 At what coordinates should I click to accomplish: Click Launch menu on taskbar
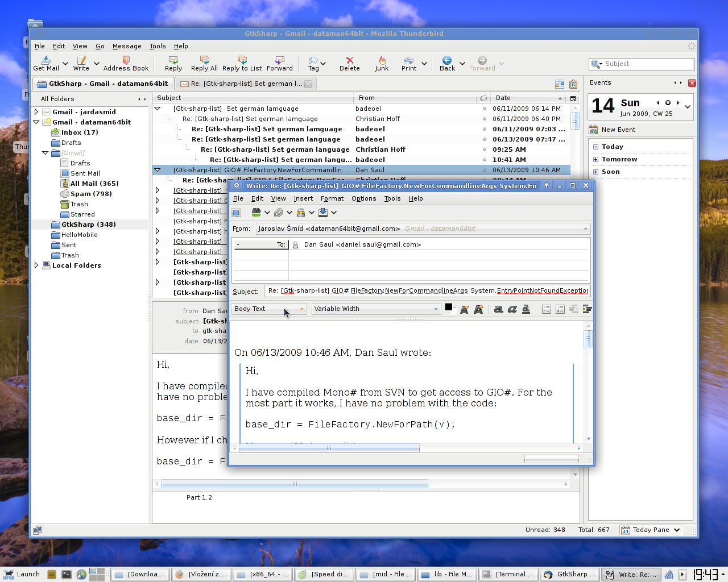pyautogui.click(x=22, y=574)
